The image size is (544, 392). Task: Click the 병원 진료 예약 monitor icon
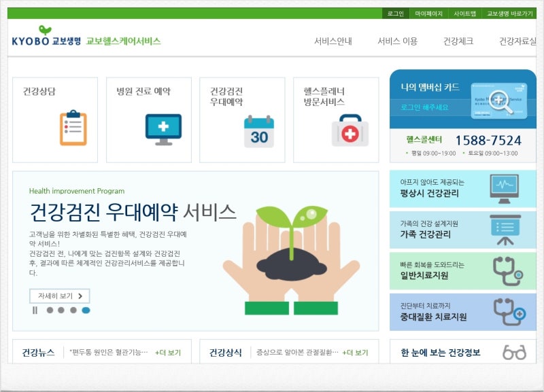pyautogui.click(x=163, y=130)
